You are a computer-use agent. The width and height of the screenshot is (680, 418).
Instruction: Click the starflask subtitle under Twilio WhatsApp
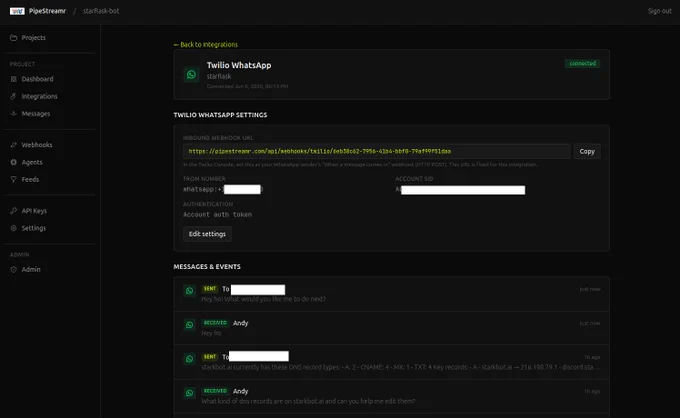(219, 76)
